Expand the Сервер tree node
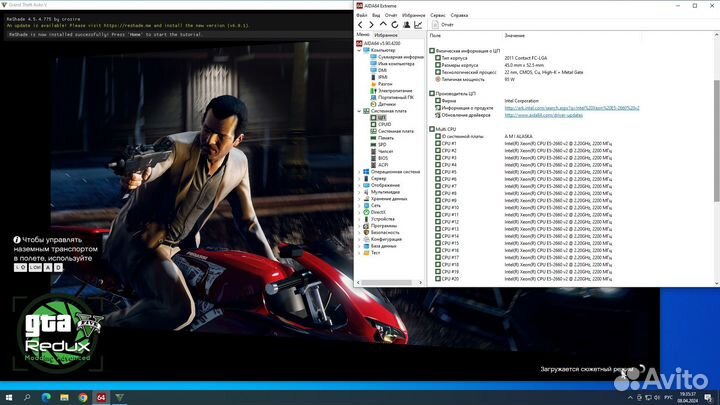This screenshot has height=405, width=720. click(x=359, y=179)
